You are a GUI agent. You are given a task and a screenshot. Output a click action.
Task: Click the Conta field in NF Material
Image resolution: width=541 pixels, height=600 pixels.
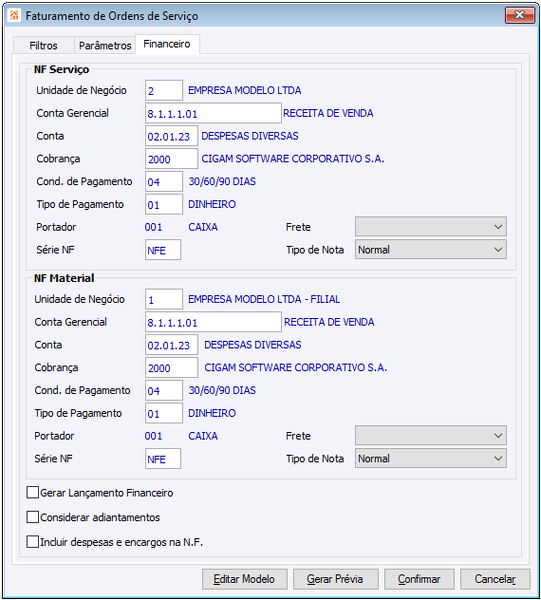(x=171, y=345)
